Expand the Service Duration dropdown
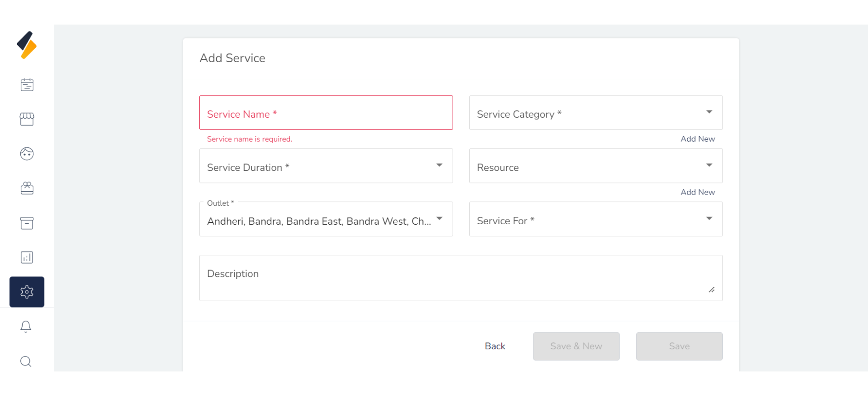The height and width of the screenshot is (396, 868). (x=325, y=166)
